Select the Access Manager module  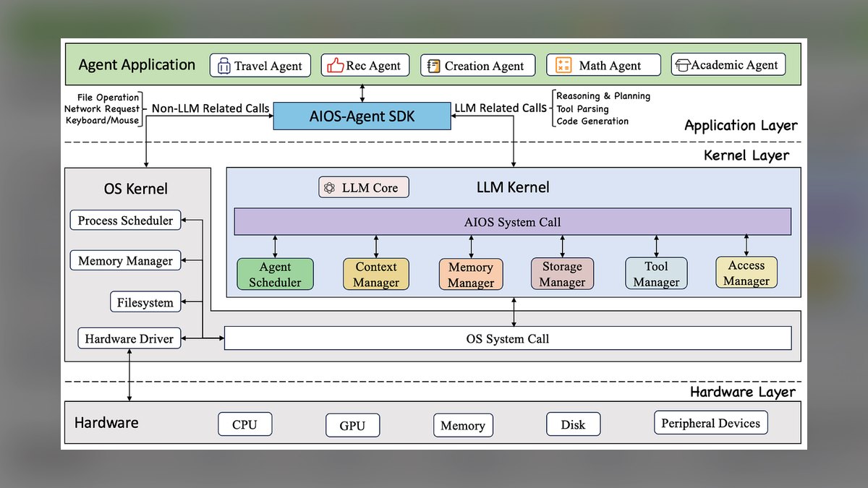point(746,273)
